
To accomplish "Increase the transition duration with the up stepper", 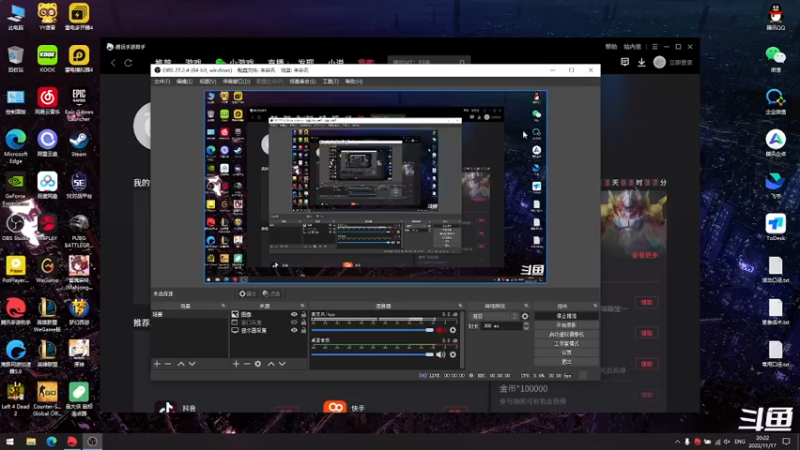I will point(526,324).
